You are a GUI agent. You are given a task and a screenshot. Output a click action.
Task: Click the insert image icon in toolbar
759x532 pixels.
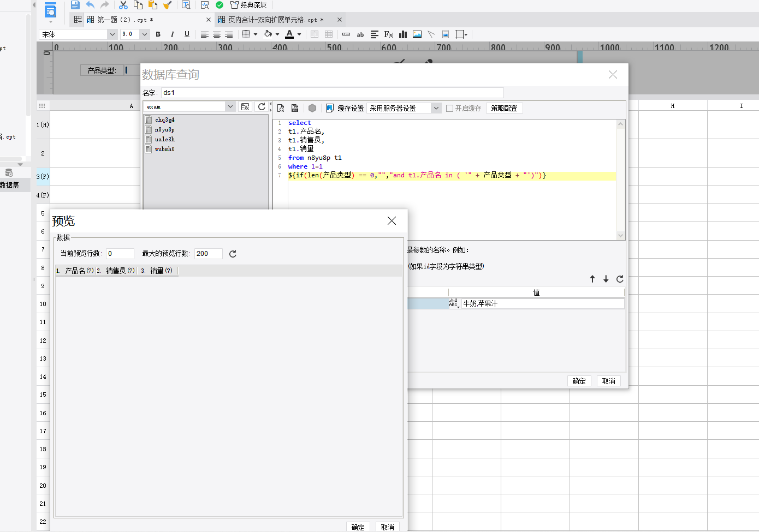pyautogui.click(x=417, y=34)
